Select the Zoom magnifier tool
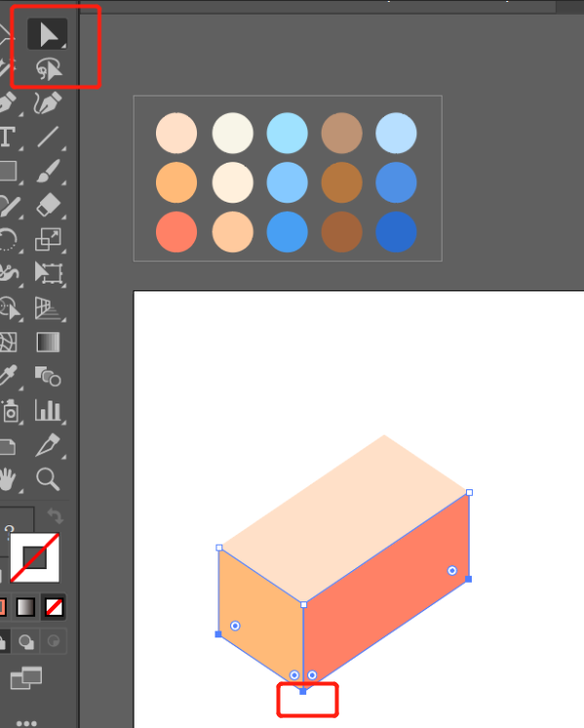 coord(48,479)
